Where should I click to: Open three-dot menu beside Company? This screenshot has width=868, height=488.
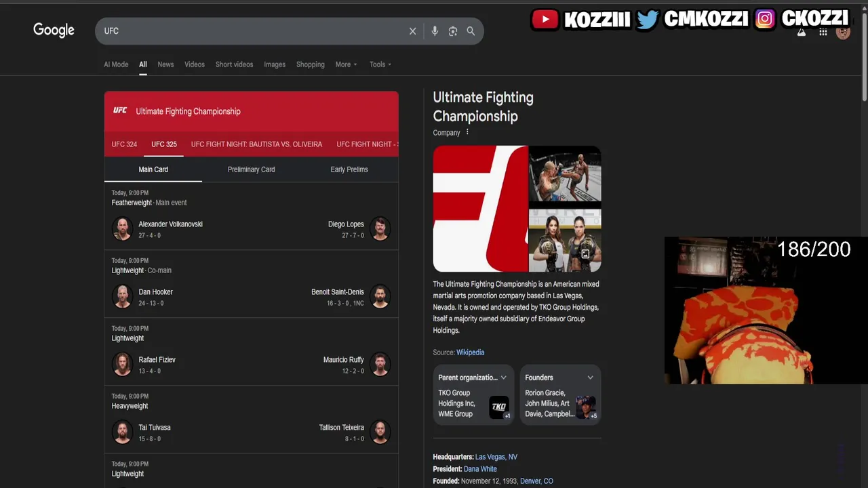467,132
